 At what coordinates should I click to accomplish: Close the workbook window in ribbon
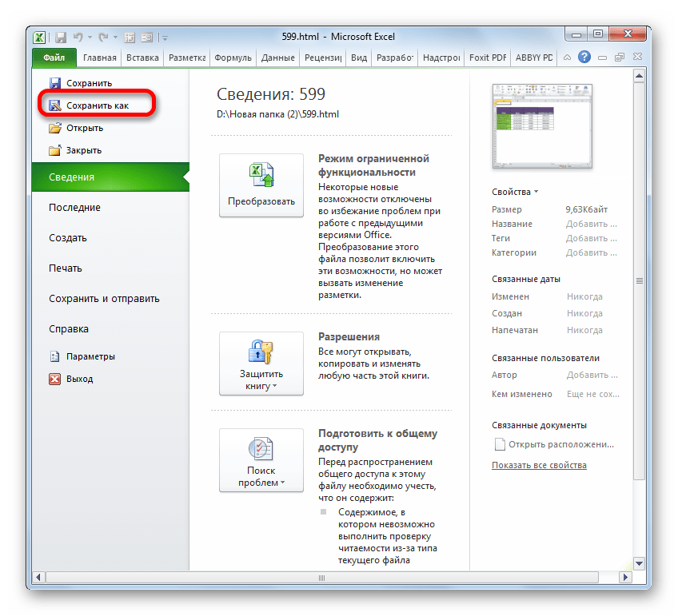pos(637,57)
